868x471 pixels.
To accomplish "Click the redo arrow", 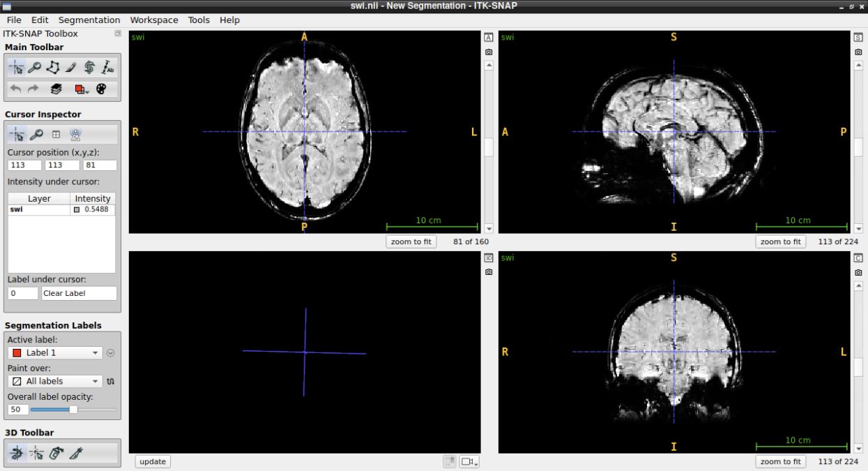I will (x=33, y=89).
